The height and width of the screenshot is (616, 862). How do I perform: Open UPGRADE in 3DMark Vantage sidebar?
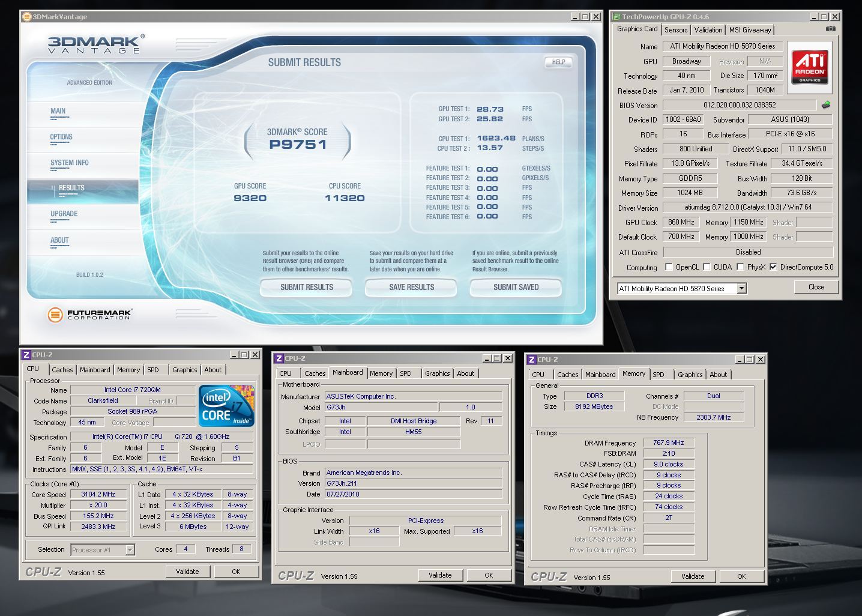coord(64,214)
